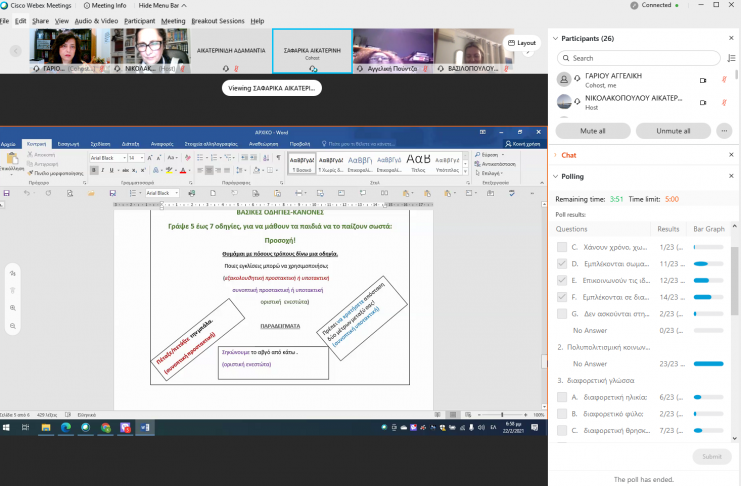The image size is (741, 486).
Task: Open the Audio & Video menu
Action: pyautogui.click(x=98, y=20)
